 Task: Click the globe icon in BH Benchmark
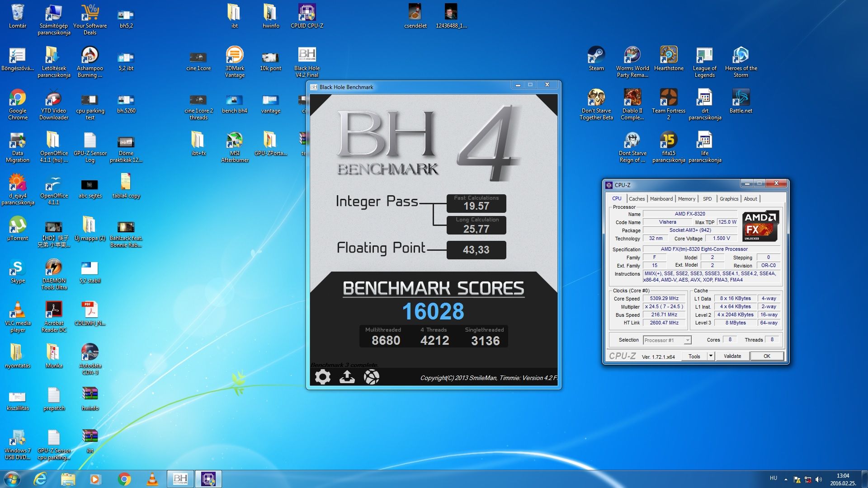click(371, 377)
